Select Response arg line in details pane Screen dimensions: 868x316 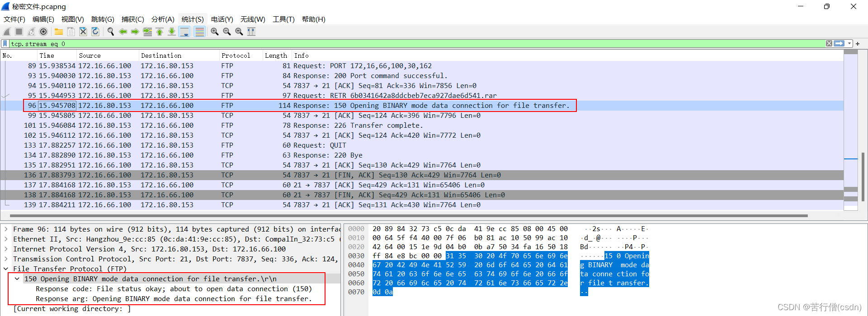(174, 299)
